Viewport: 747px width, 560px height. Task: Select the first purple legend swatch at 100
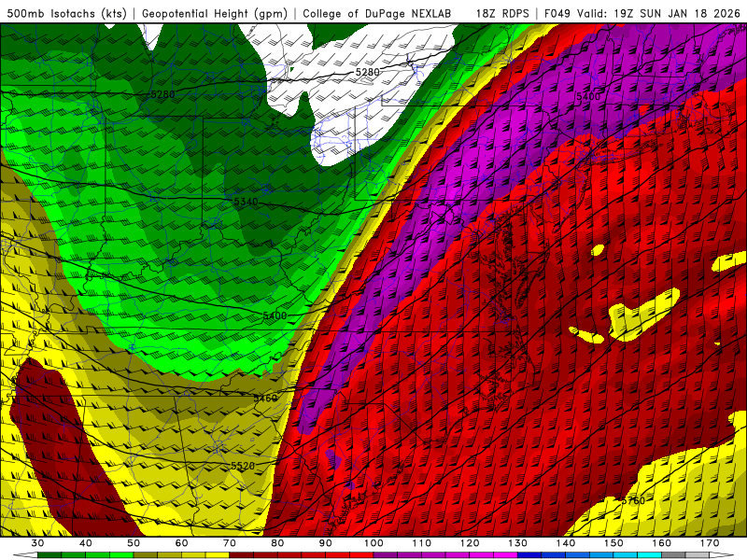386,555
